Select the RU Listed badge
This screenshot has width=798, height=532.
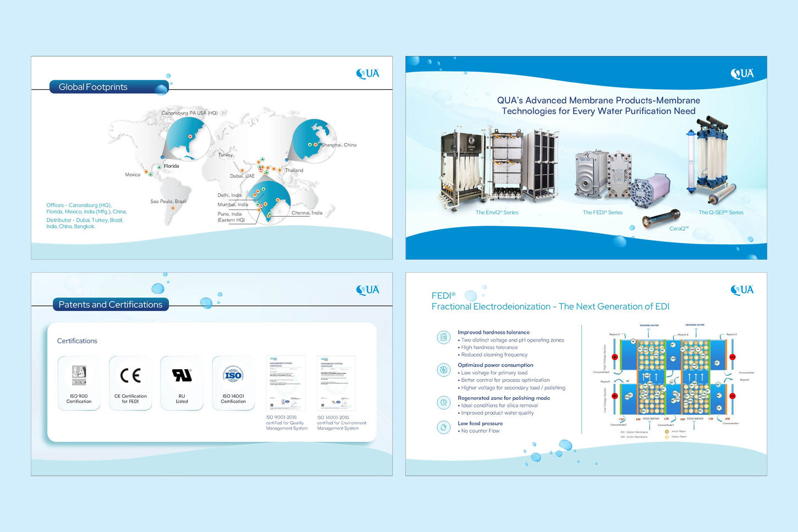[x=182, y=383]
